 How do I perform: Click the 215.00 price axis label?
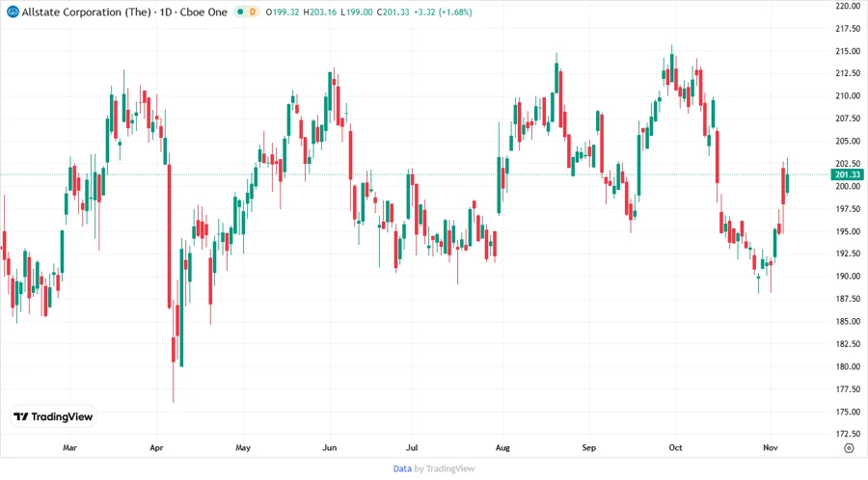tap(848, 51)
